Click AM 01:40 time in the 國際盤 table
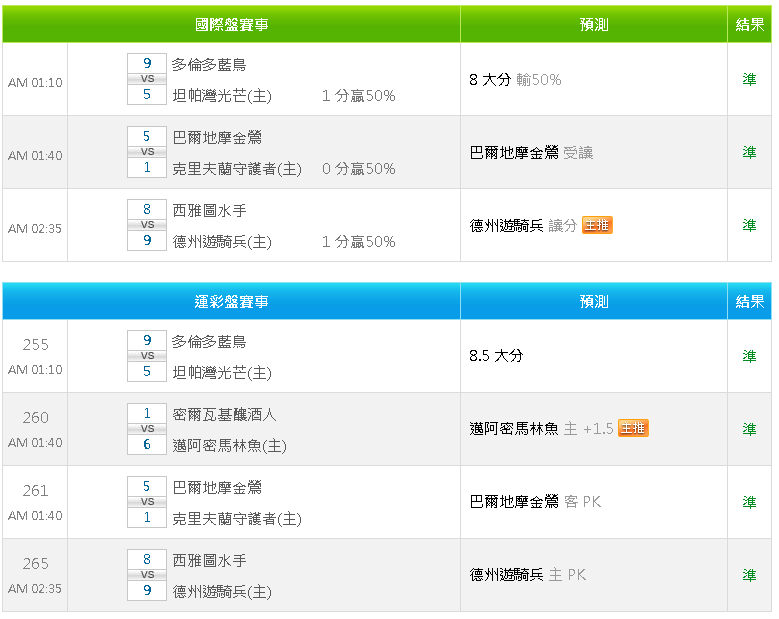779x619 pixels. click(35, 155)
